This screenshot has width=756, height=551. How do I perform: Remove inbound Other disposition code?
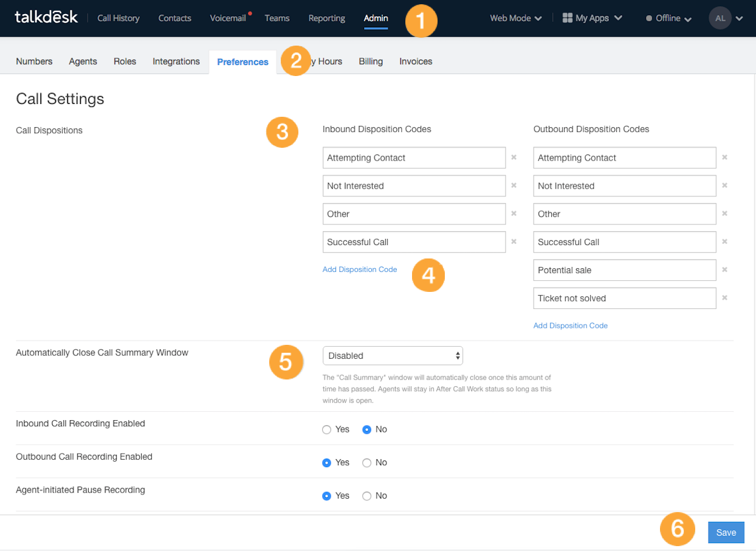pyautogui.click(x=514, y=213)
